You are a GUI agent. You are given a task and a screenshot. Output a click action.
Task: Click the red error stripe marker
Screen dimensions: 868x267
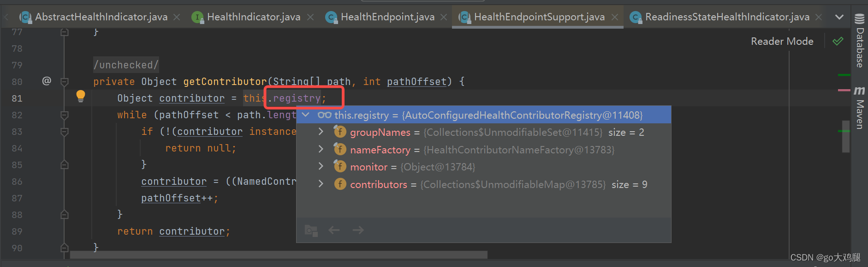pyautogui.click(x=844, y=90)
